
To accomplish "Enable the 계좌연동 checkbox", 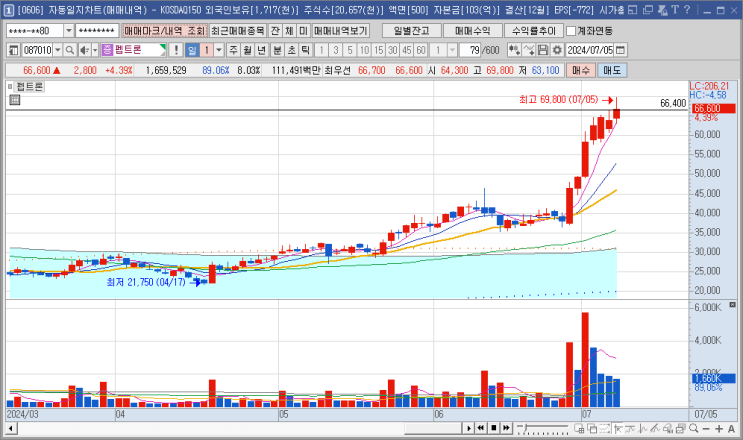I will point(571,31).
